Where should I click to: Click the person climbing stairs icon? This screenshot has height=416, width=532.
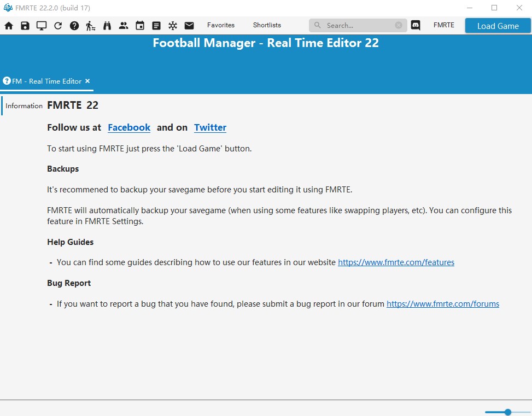(x=91, y=26)
